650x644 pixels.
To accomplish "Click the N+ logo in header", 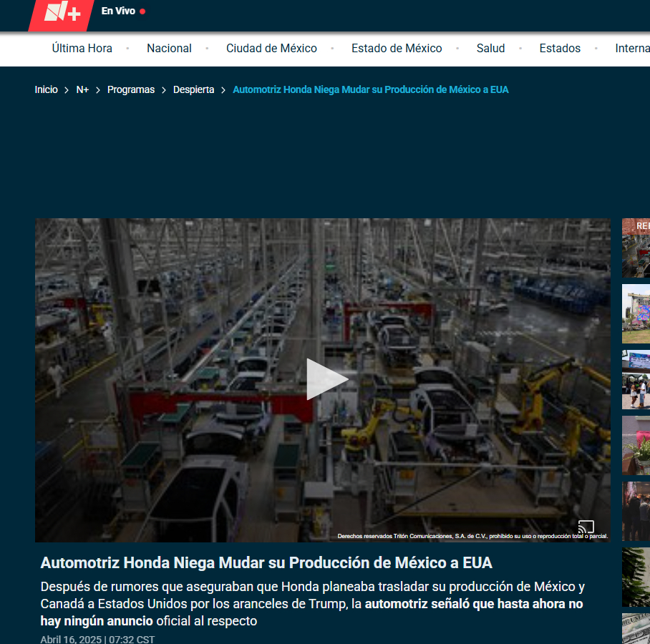I will pyautogui.click(x=62, y=13).
